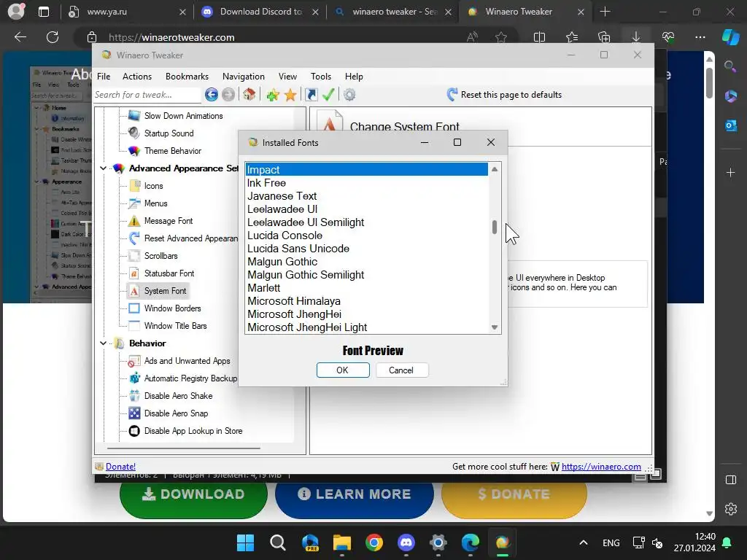
Task: Open the Help menu
Action: click(x=354, y=76)
